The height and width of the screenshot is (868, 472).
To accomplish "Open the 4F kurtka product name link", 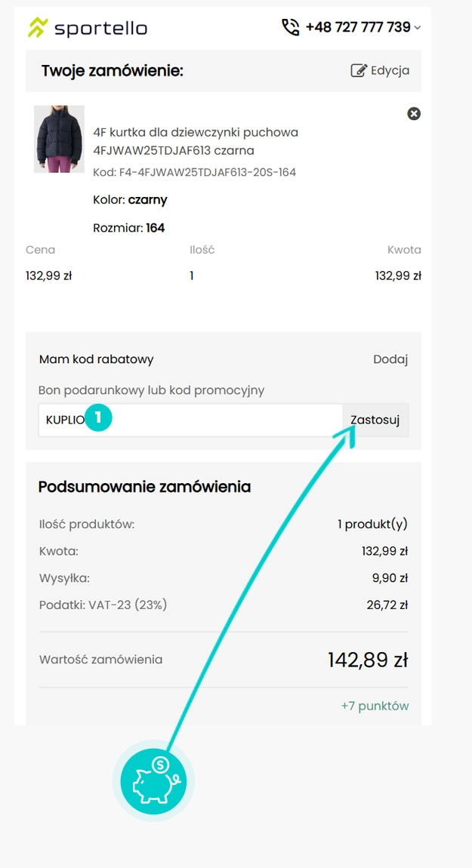I will tap(196, 141).
